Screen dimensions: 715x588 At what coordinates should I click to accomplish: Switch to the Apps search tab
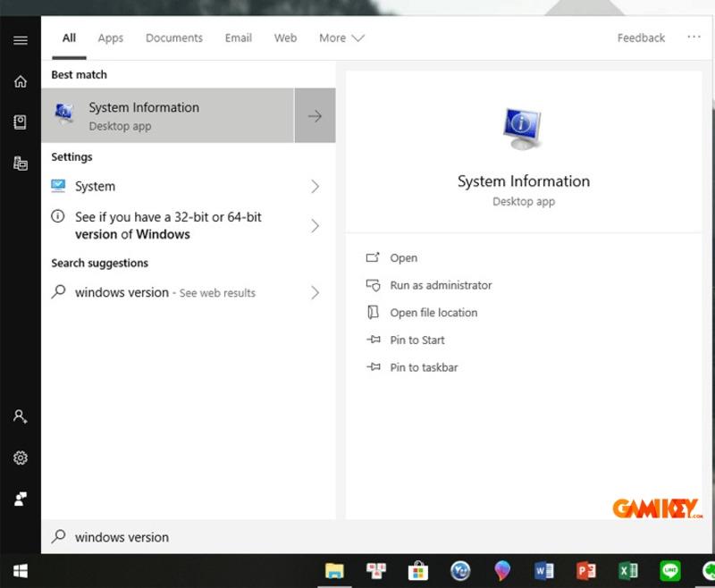(110, 38)
